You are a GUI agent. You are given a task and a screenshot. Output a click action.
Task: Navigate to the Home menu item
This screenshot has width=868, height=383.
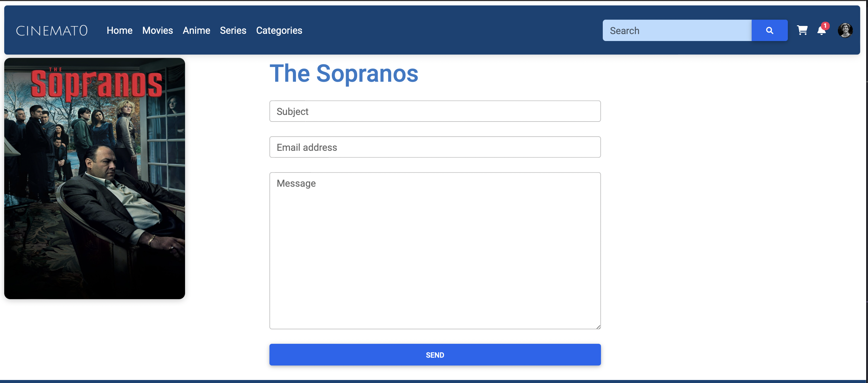coord(119,30)
